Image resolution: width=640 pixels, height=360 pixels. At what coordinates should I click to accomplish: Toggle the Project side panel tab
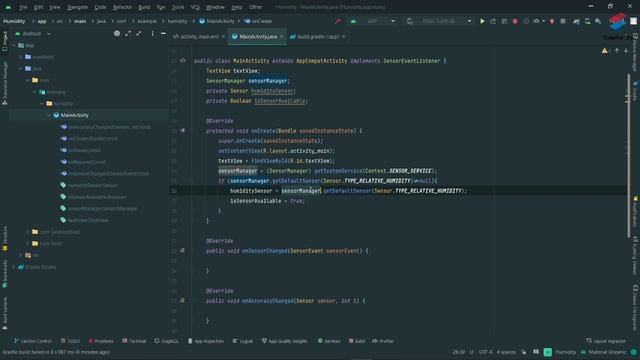4,42
